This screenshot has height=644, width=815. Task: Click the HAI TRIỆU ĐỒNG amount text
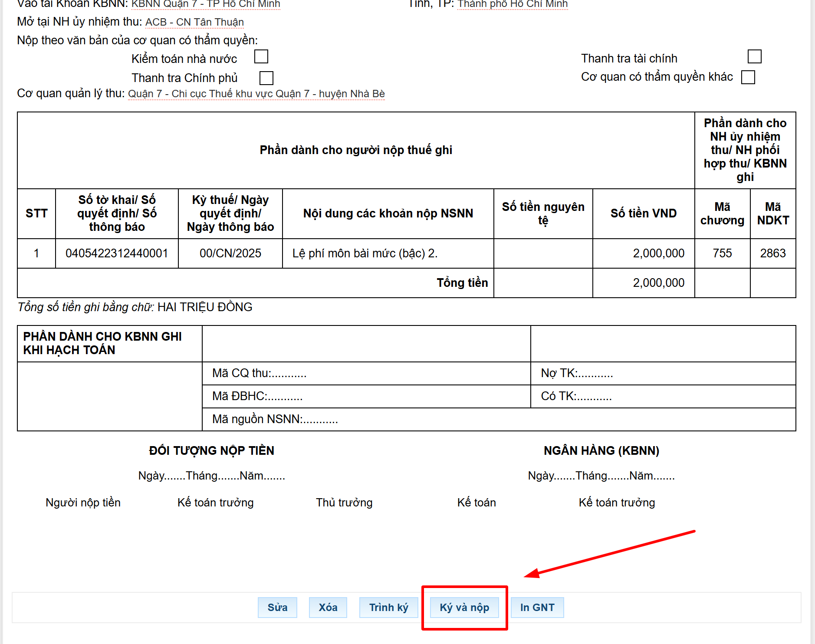pyautogui.click(x=205, y=307)
